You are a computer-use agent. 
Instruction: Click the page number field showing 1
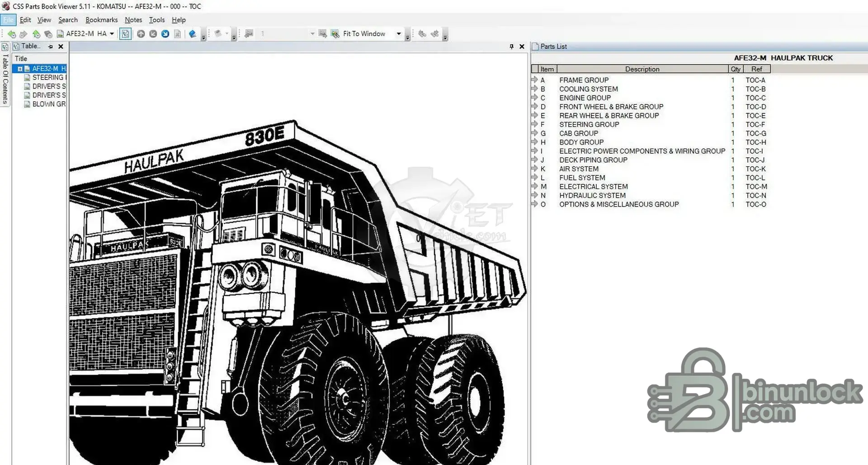pos(283,34)
